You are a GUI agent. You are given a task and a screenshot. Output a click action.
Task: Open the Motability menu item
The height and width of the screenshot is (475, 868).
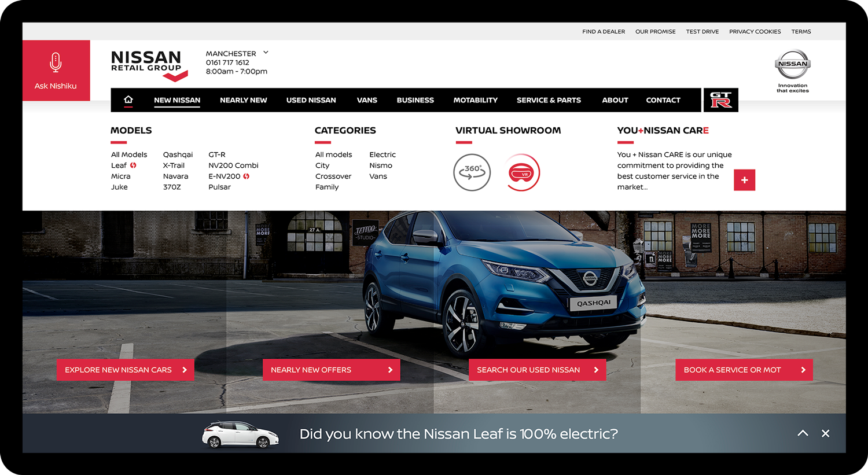click(x=475, y=100)
